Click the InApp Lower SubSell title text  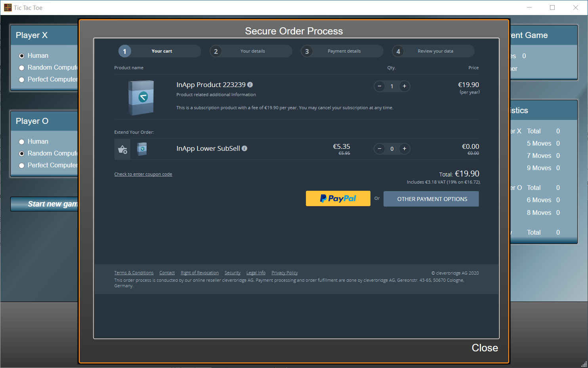[208, 148]
